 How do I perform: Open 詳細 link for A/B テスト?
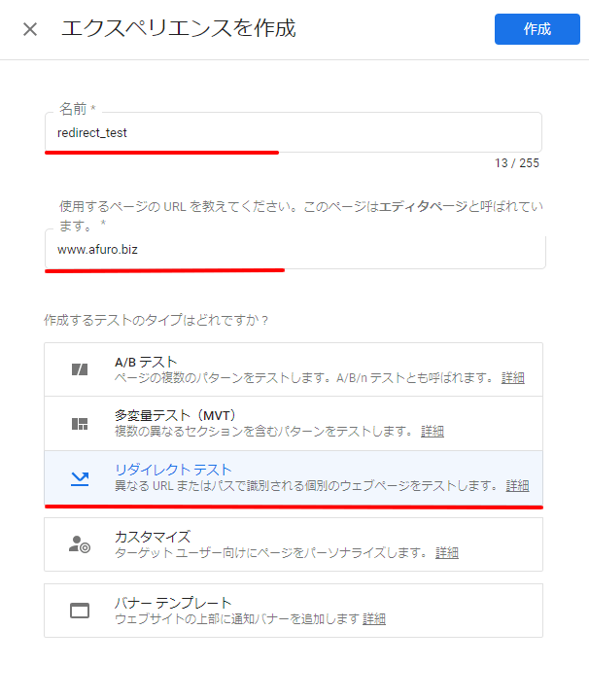(512, 378)
